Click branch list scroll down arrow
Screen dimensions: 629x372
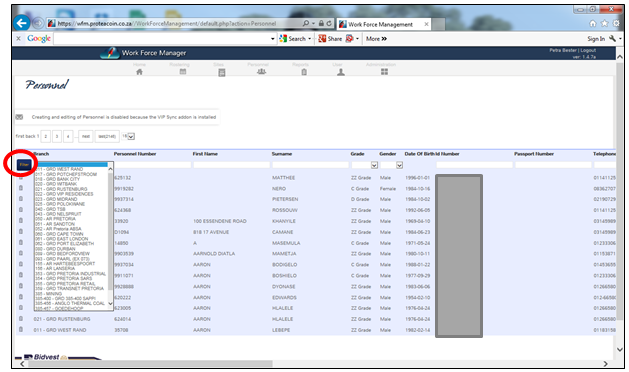point(110,304)
